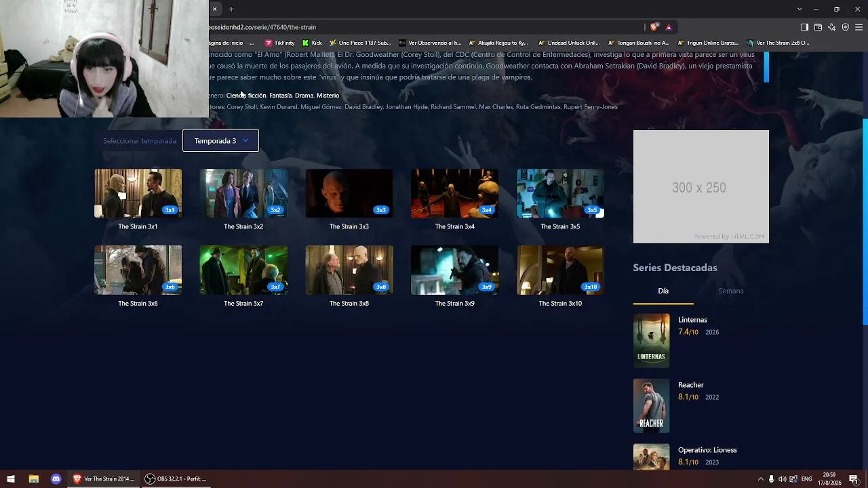Open the Ver The Strain 2x8 bookmark

click(x=778, y=43)
